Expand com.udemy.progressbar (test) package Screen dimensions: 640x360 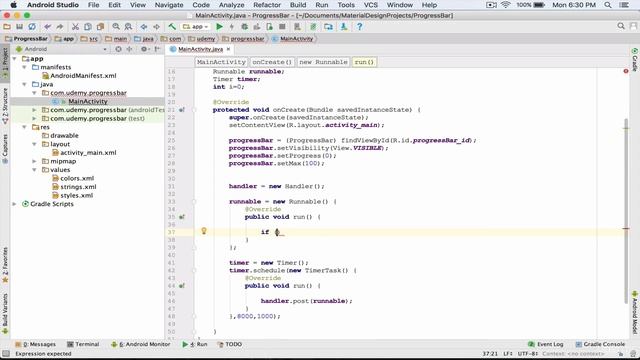34,118
